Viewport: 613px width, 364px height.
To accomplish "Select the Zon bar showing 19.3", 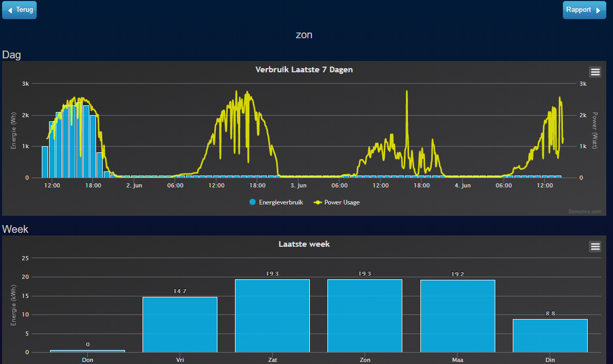I will tap(365, 316).
